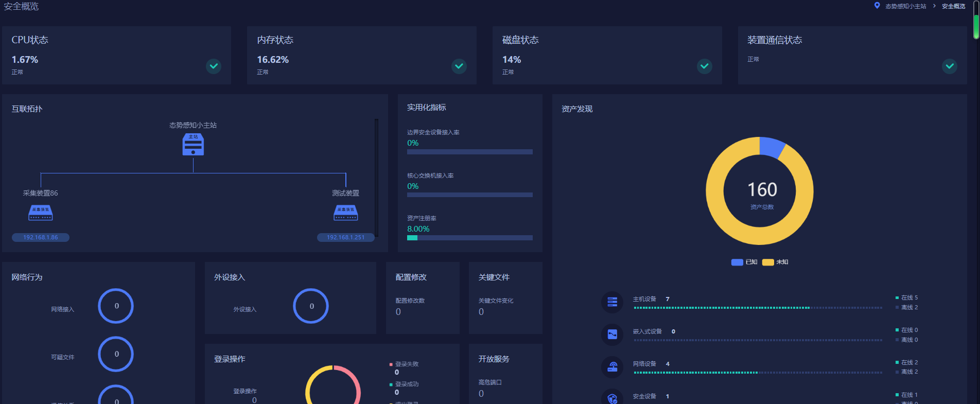Screen dimensions: 980x404
Task: Click the 内存状态 green check icon
Action: pos(459,66)
